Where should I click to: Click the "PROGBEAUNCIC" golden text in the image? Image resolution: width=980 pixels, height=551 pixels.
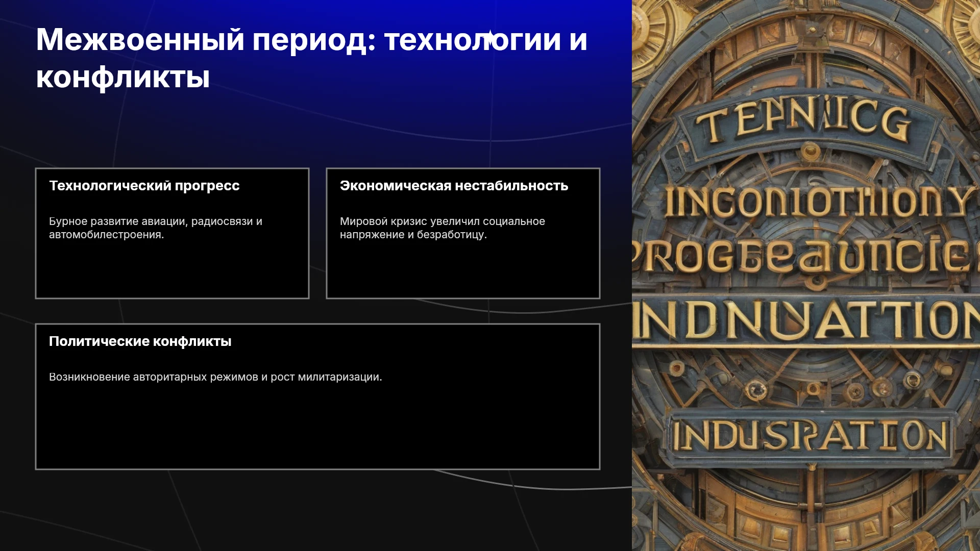click(806, 256)
